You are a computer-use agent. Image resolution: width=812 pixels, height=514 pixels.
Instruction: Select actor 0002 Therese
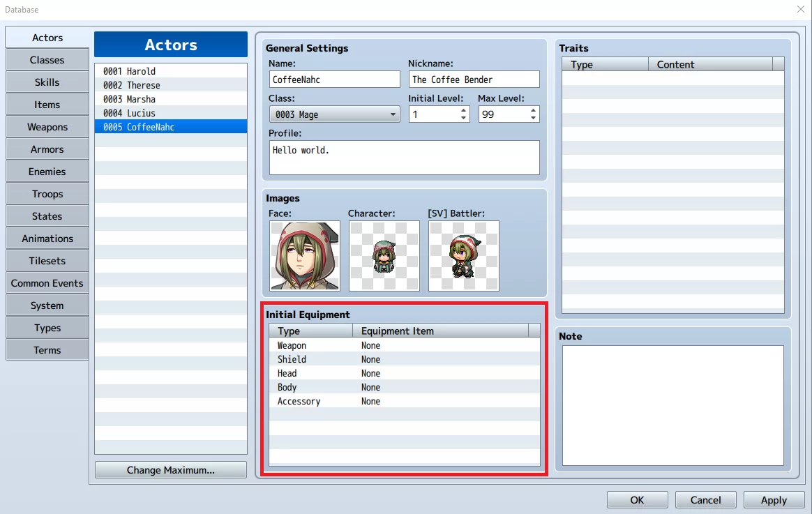(x=171, y=85)
